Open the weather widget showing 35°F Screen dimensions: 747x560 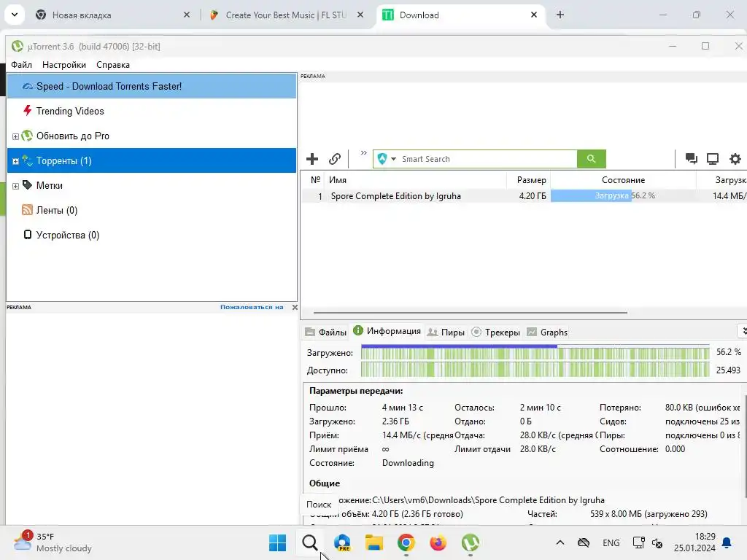point(53,542)
